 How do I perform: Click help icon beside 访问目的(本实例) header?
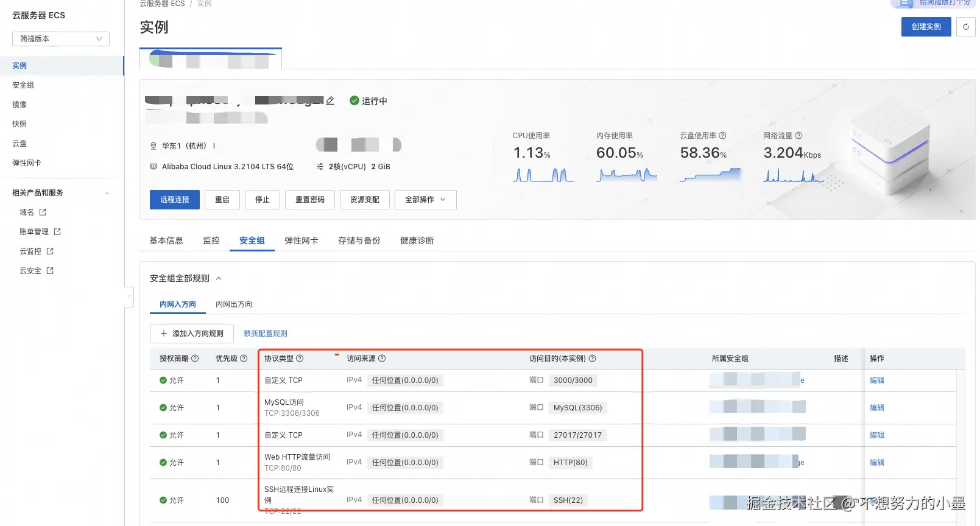(592, 359)
